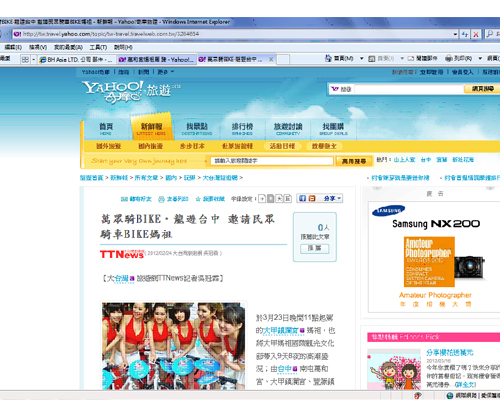The image size is (500, 400).
Task: Go to the 首頁 HOME navigation tab
Action: (x=106, y=129)
